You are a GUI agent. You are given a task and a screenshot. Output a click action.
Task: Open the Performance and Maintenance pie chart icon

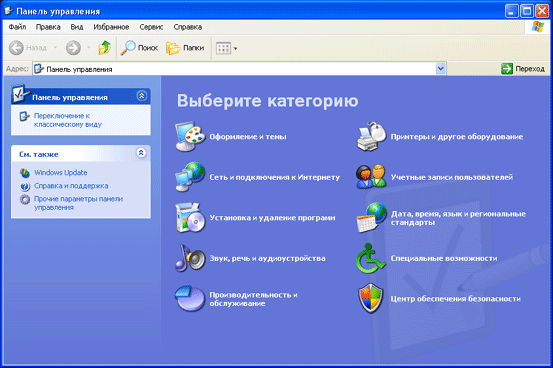pos(190,298)
